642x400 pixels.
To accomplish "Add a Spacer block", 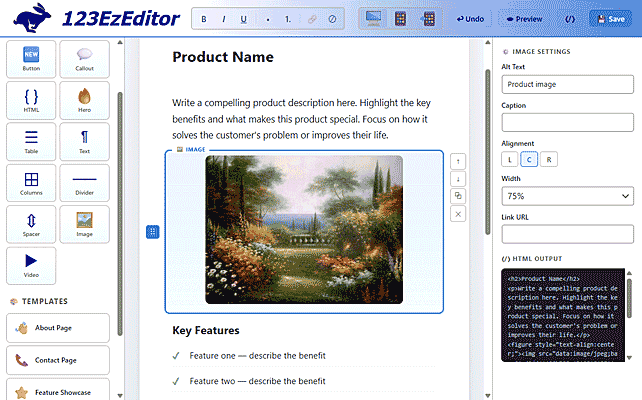I will (31, 224).
